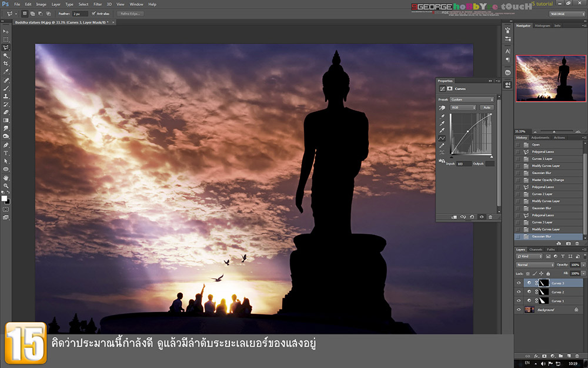Screen dimensions: 588x368
Task: Create a new layer group folder
Action: click(x=560, y=356)
